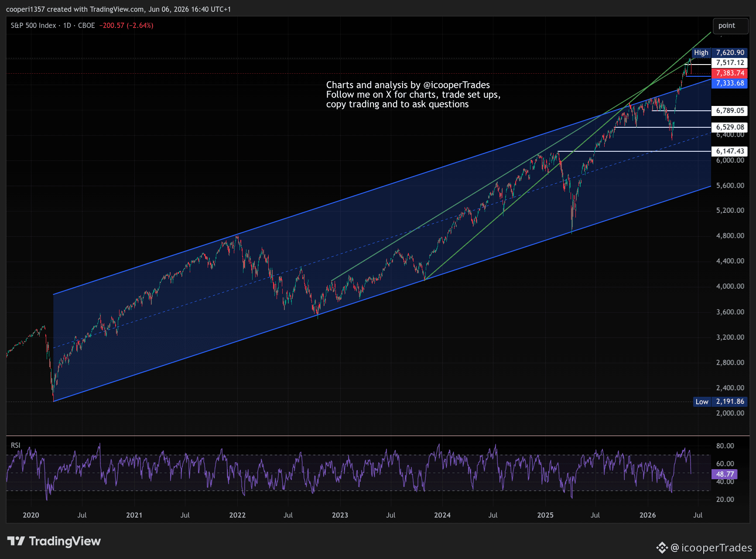Click the 'copy trading and to ask questions' line

[397, 104]
